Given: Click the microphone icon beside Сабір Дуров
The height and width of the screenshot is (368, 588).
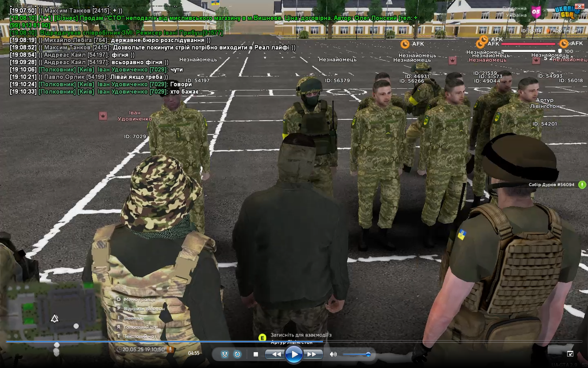Looking at the screenshot, I should point(582,184).
